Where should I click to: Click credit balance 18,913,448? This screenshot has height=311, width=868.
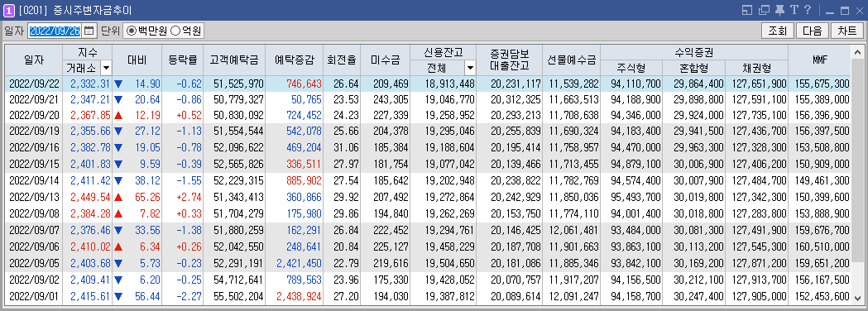(x=449, y=84)
